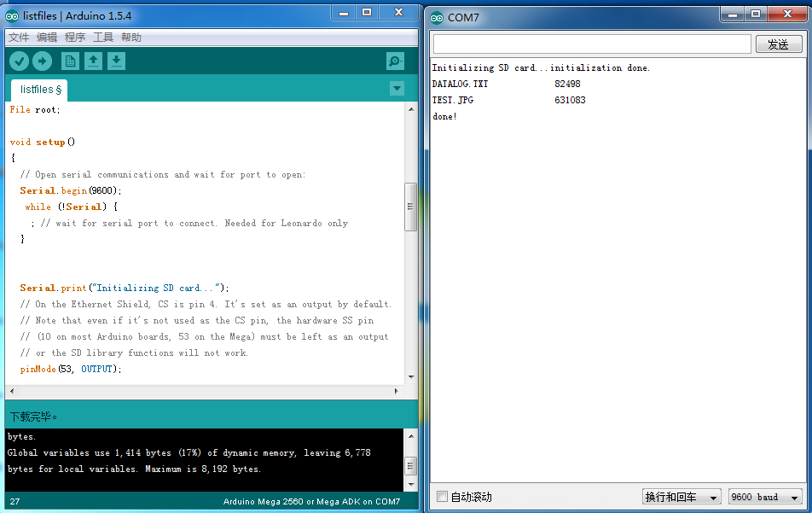Open the 9600 baud rate dropdown
Screen dimensions: 812x513
(765, 497)
